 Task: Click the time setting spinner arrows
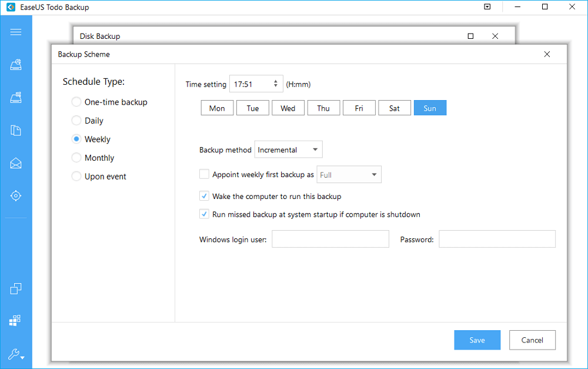tap(276, 84)
